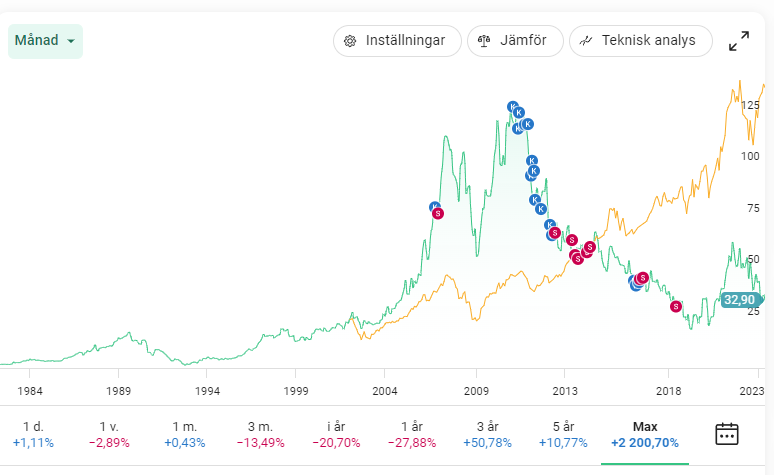
Task: Click the red S marker near 2007
Action: 438,214
